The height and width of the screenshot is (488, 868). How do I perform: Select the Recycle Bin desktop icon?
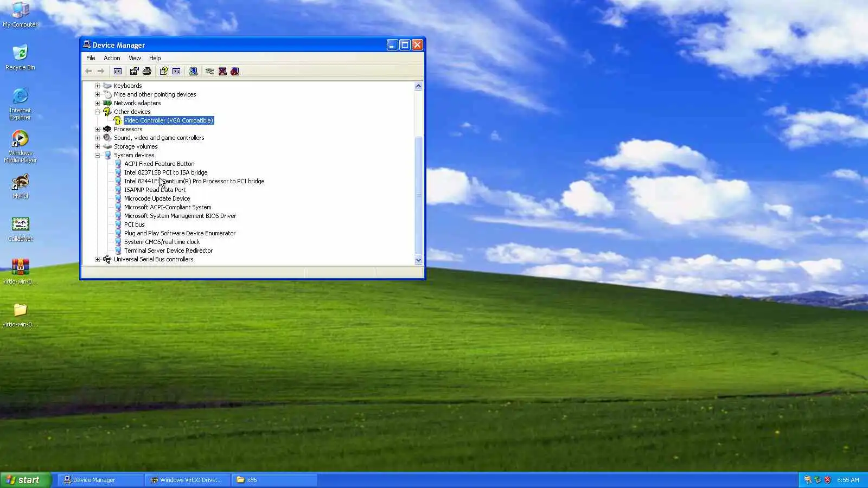(20, 57)
